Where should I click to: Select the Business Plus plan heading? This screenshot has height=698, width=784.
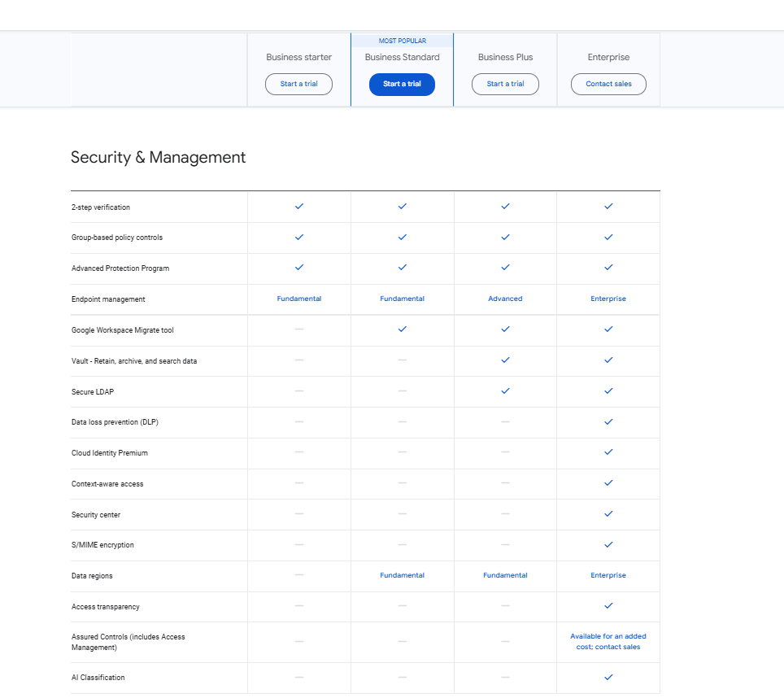tap(505, 57)
